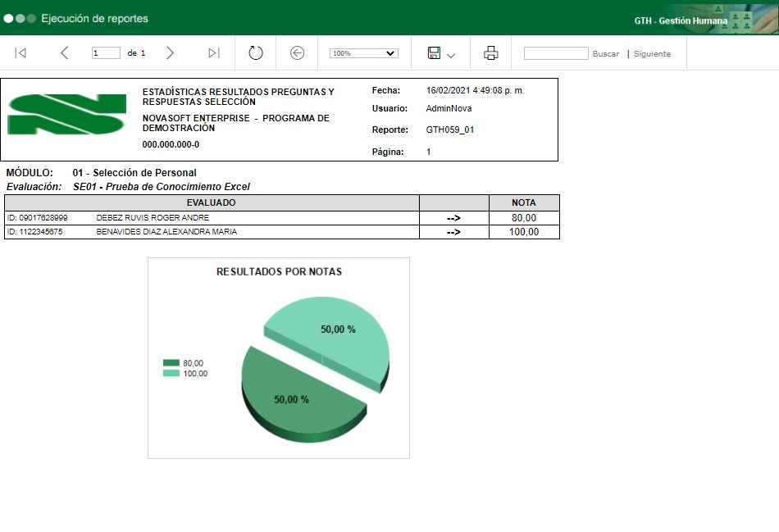
Task: Click the current page number field
Action: (106, 53)
